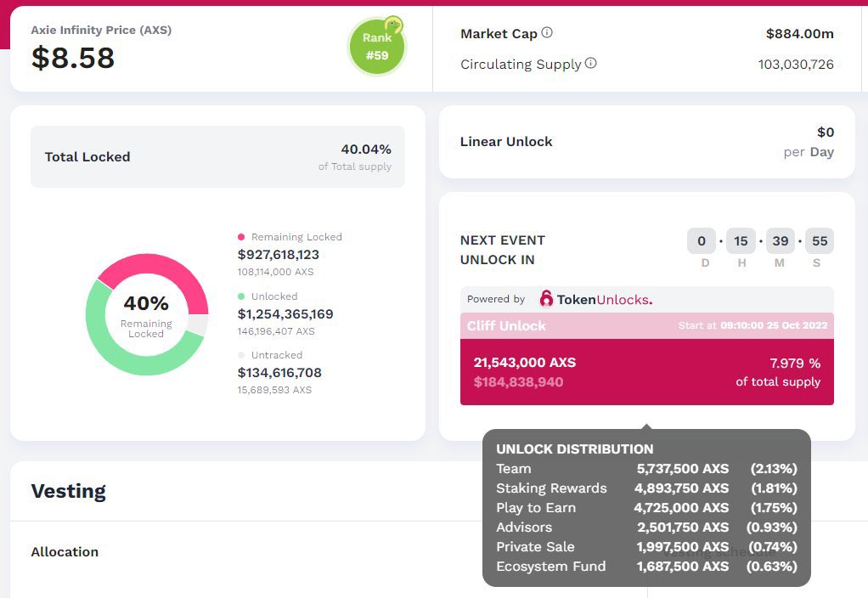Click the $0 per Day value
Viewport: 868px width, 598px height.
pyautogui.click(x=809, y=142)
